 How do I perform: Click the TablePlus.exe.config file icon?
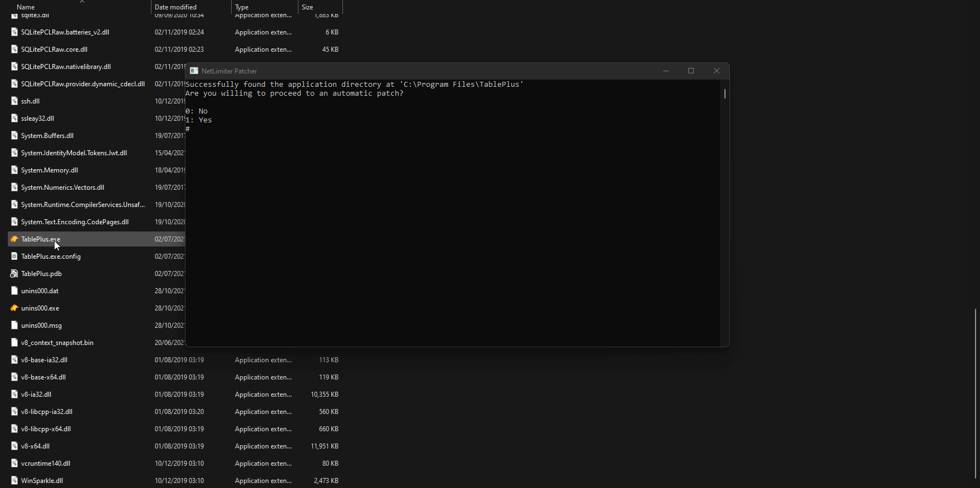14,257
